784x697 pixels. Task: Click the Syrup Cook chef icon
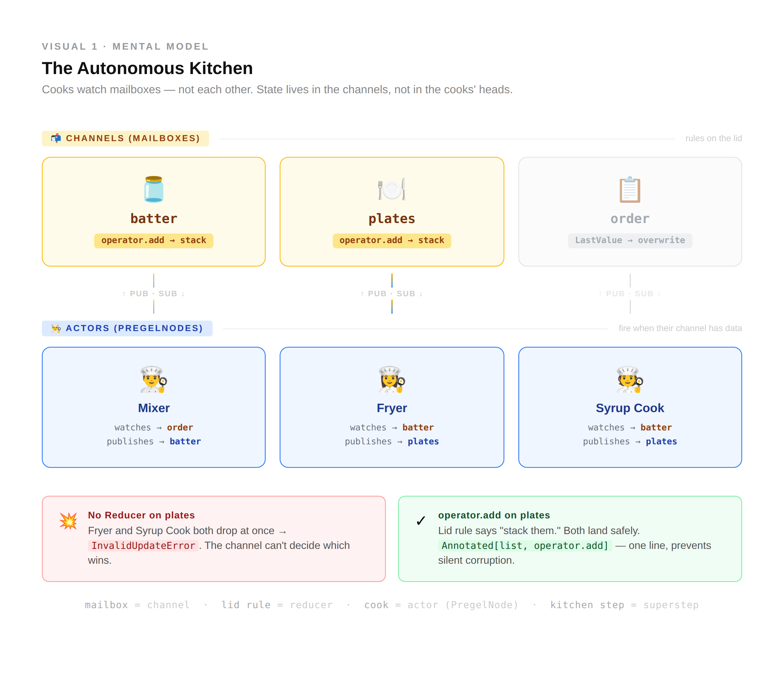(x=630, y=379)
